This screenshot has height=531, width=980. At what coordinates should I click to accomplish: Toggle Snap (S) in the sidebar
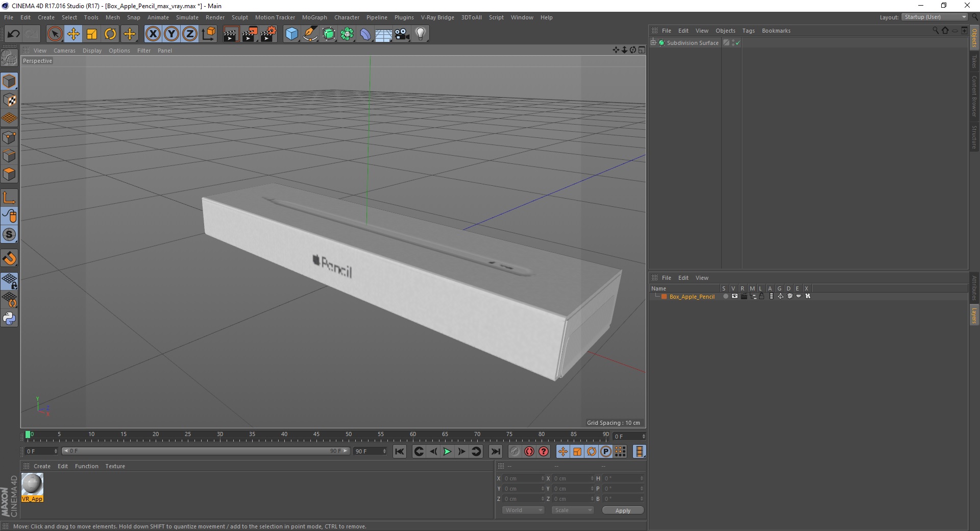pos(9,234)
